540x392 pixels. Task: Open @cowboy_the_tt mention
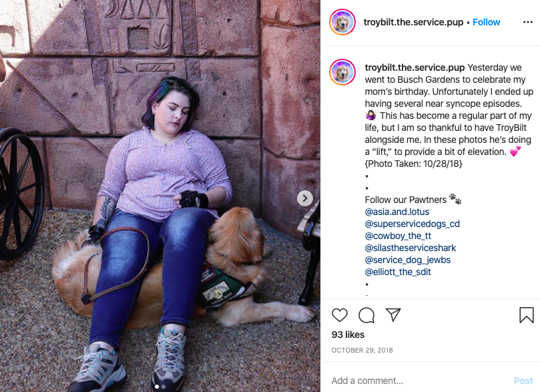pyautogui.click(x=398, y=236)
